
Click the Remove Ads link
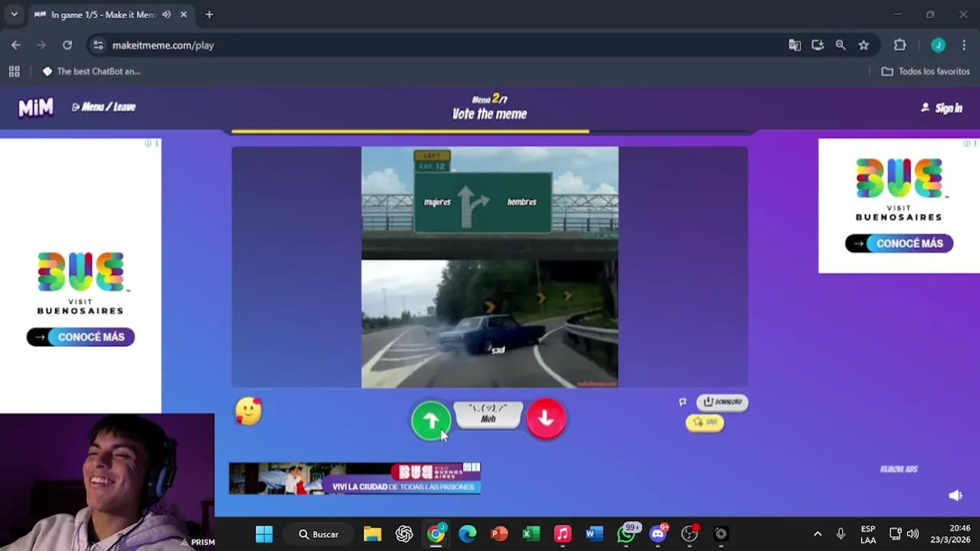(898, 469)
